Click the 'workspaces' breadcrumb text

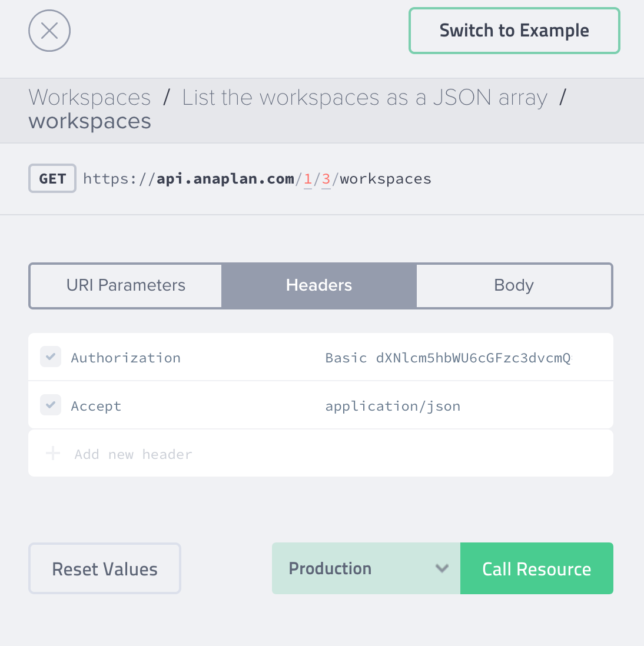tap(89, 122)
